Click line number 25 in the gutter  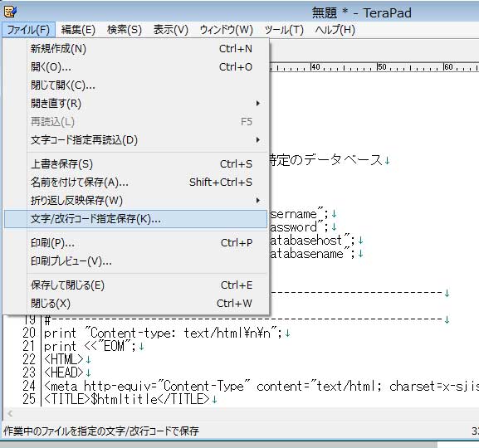pos(29,399)
